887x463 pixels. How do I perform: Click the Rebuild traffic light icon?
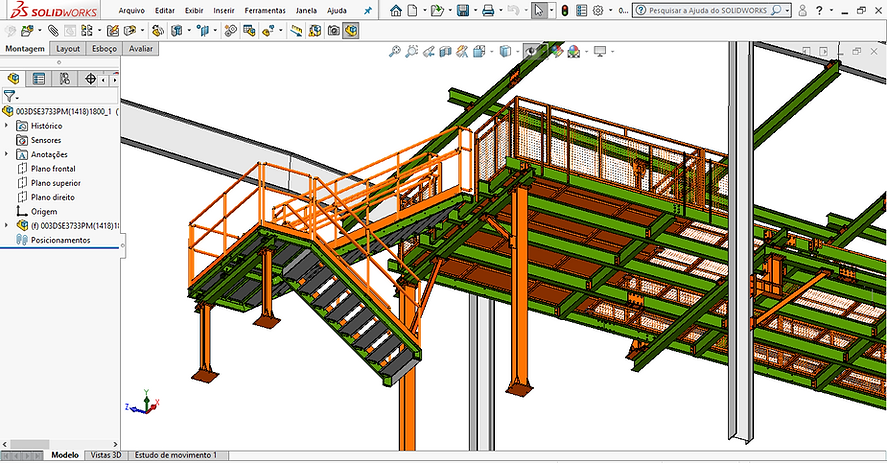coord(565,10)
